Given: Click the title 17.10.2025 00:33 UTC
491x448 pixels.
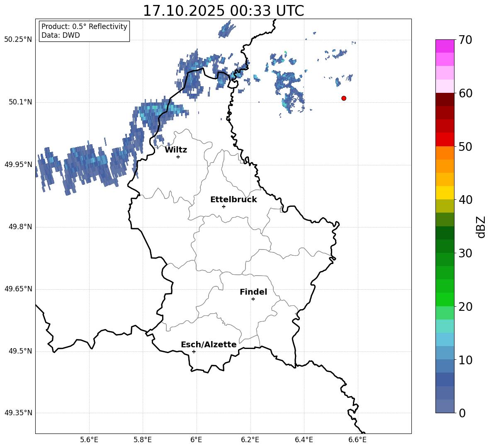Looking at the screenshot, I should coord(224,11).
